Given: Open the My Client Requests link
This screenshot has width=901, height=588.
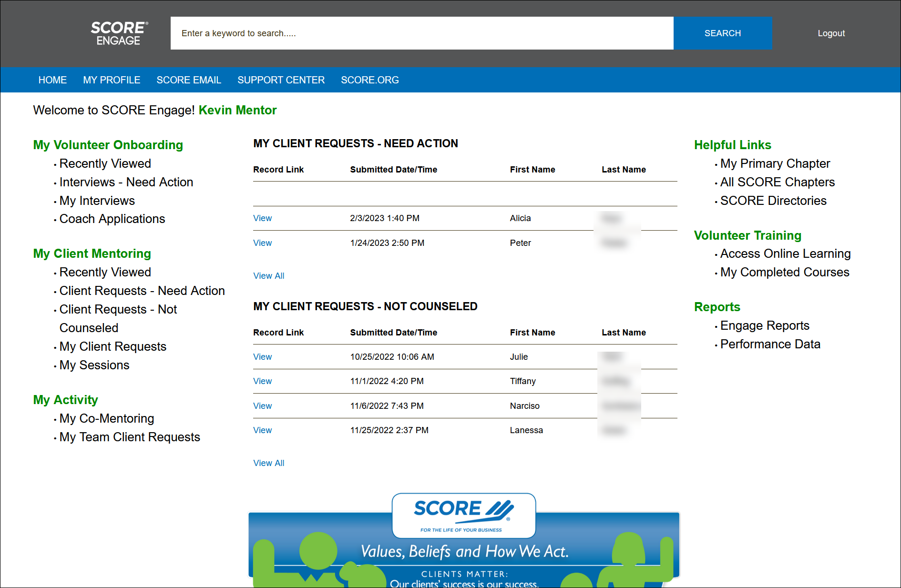Looking at the screenshot, I should [113, 346].
